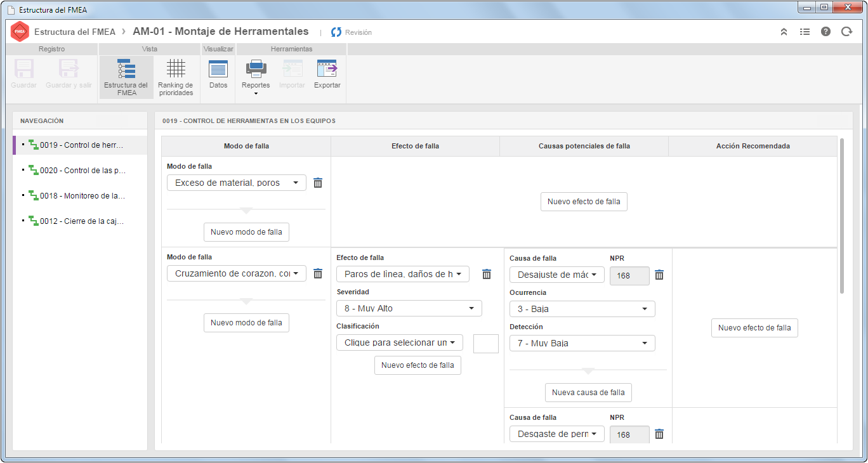Click the red FMEA logo icon

pos(20,31)
